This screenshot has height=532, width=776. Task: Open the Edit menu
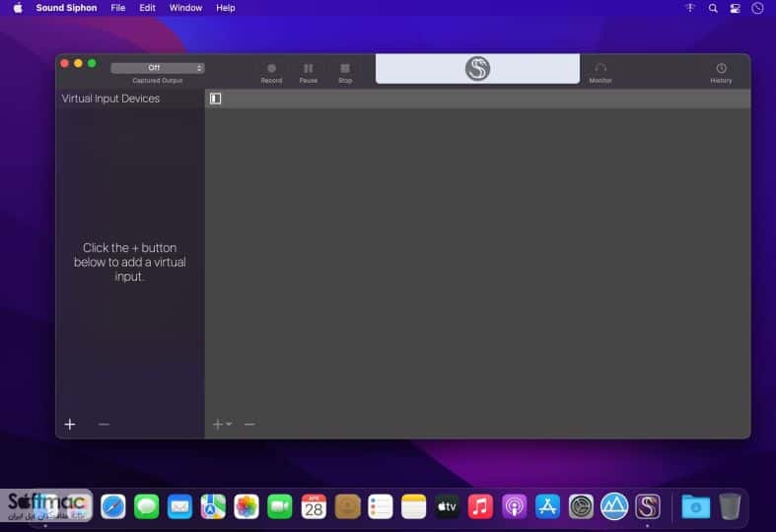coord(147,8)
